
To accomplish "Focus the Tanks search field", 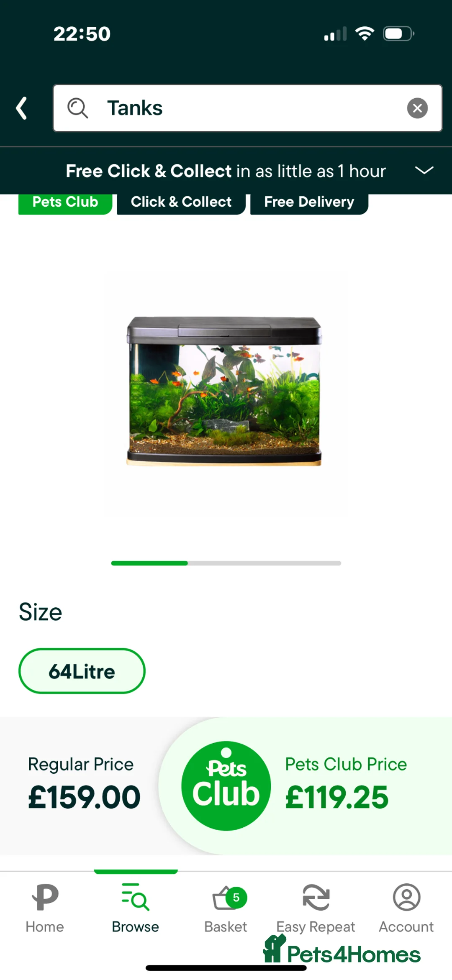I will click(248, 108).
